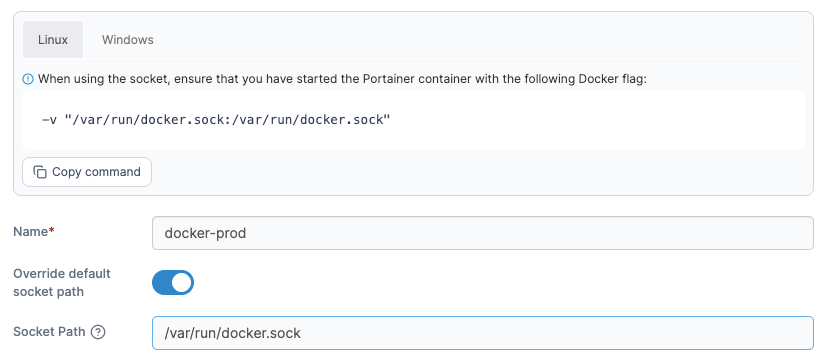Switch to the Linux tab
The image size is (827, 360).
tap(53, 40)
